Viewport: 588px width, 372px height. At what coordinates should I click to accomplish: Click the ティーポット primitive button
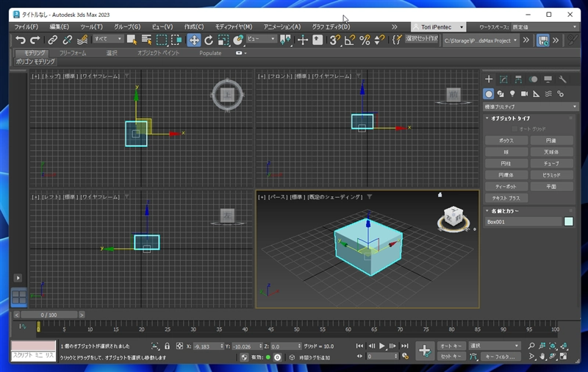point(506,187)
